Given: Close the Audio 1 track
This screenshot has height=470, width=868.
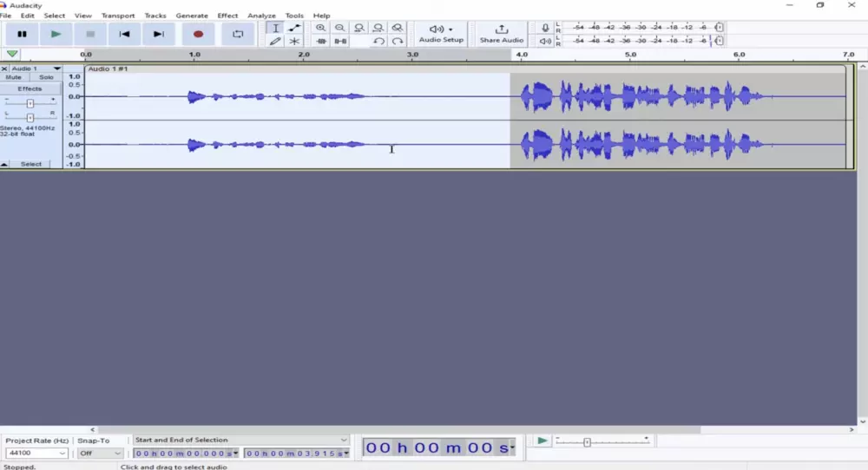Looking at the screenshot, I should point(4,69).
